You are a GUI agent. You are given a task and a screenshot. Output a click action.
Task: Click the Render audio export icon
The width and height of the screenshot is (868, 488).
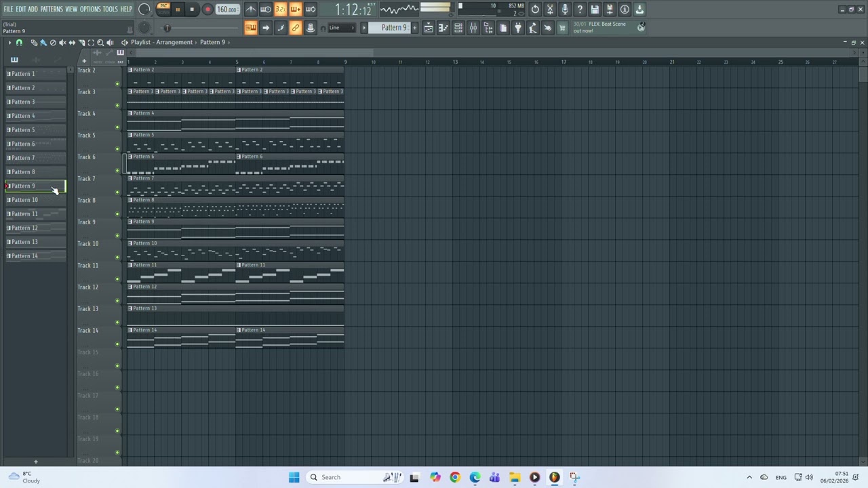tap(610, 9)
